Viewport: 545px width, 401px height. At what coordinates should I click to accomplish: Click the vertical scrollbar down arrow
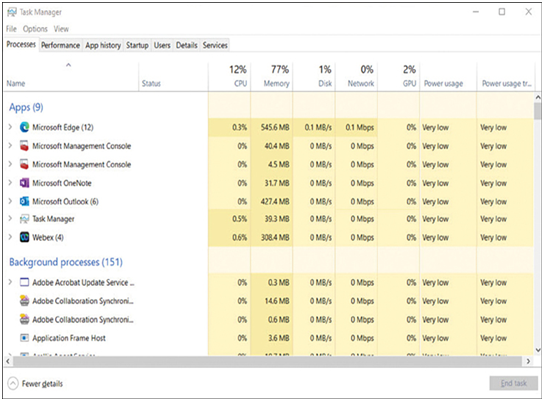[538, 350]
